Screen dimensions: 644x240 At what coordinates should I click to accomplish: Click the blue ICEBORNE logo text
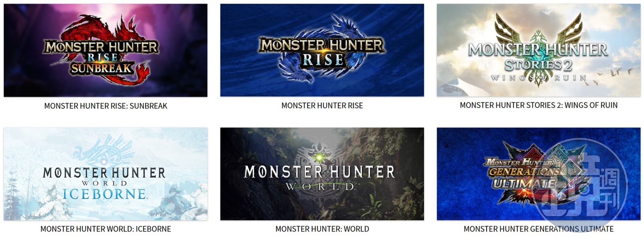tap(104, 194)
